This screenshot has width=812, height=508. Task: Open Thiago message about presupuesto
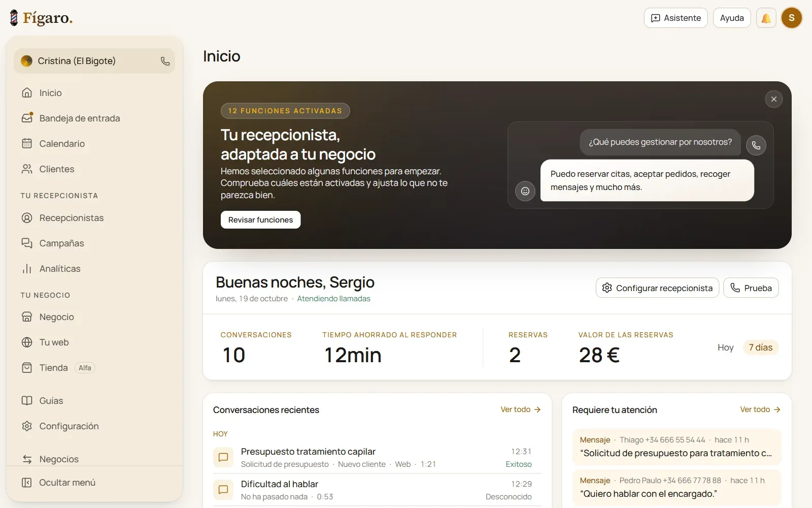[676, 447]
